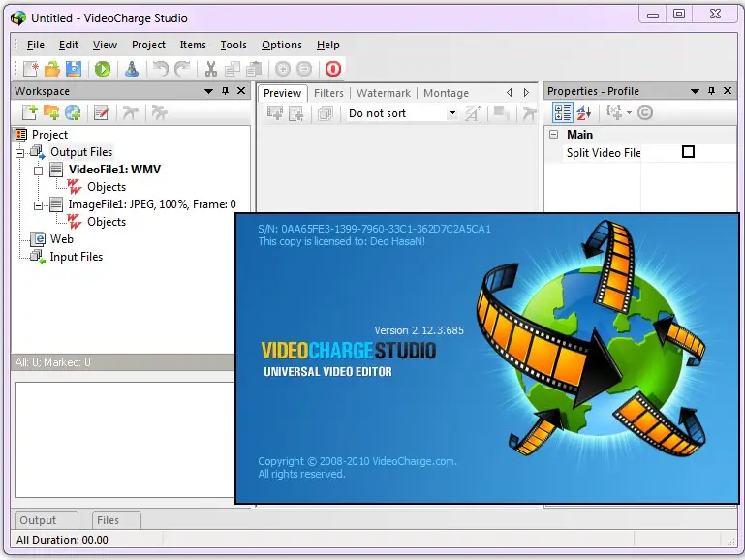Open the Options menu
This screenshot has height=560, width=745.
point(281,45)
